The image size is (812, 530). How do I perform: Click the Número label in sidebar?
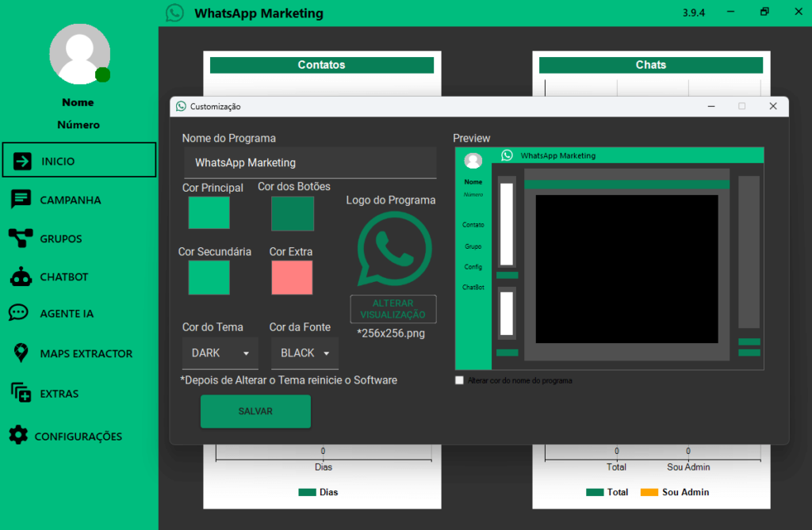tap(79, 124)
